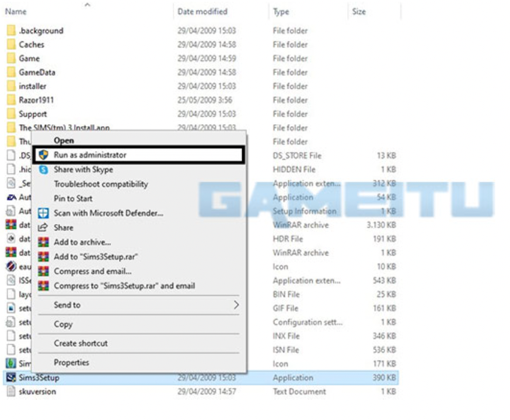Select the Razor1911 folder name
Image resolution: width=510 pixels, height=420 pixels.
(36, 100)
